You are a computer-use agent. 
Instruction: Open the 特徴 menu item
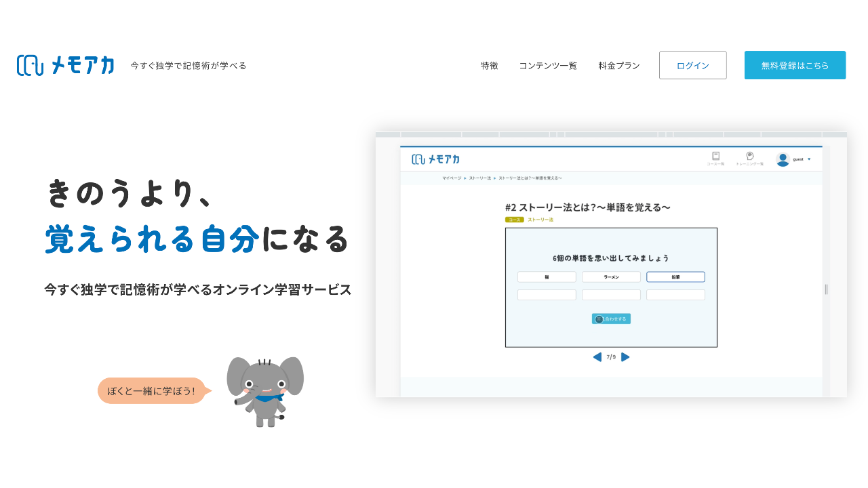coord(490,66)
